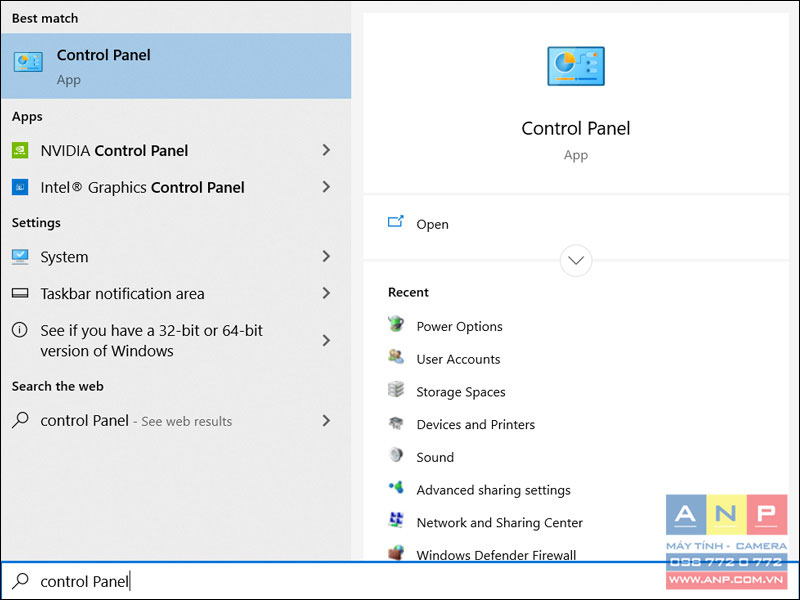Click the User Accounts icon
This screenshot has width=800, height=600.
pyautogui.click(x=395, y=357)
